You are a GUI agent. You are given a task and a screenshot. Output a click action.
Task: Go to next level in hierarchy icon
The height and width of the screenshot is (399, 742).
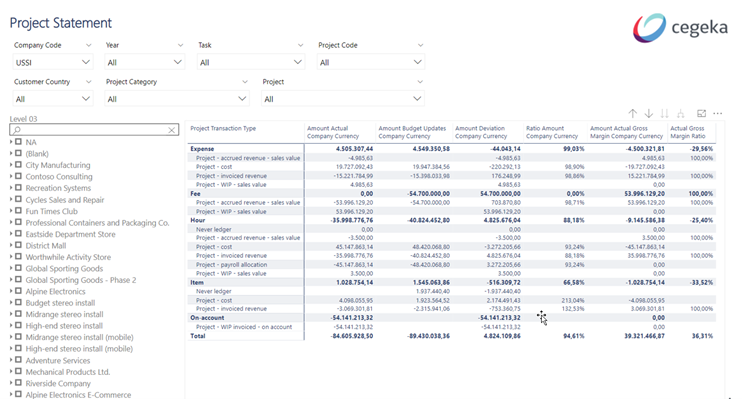(664, 114)
